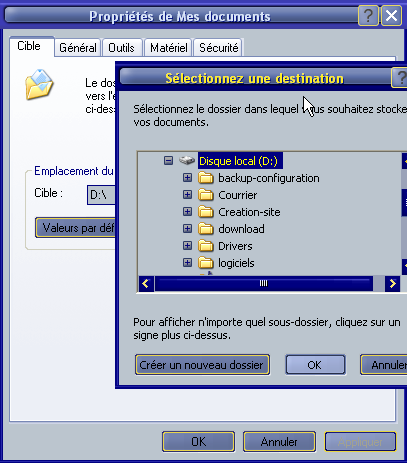The height and width of the screenshot is (463, 407).
Task: Close the Propriétés de Mes documents window
Action: click(391, 15)
